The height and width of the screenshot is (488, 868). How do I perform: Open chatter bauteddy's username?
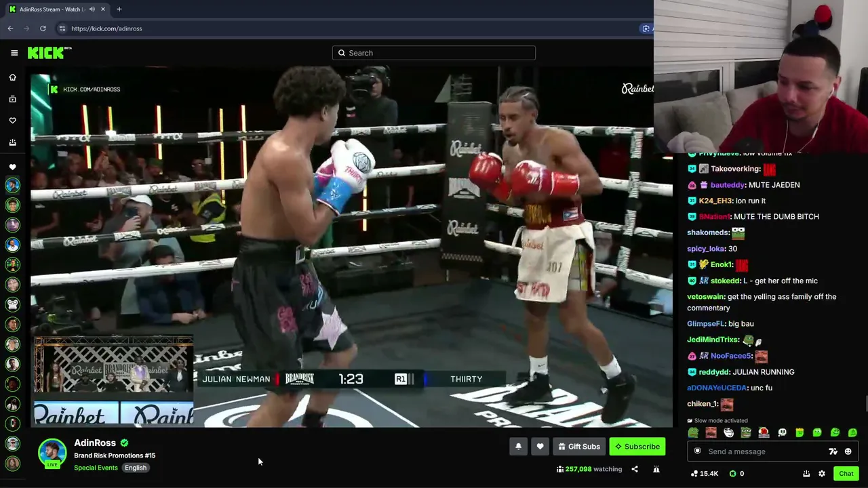click(x=728, y=185)
